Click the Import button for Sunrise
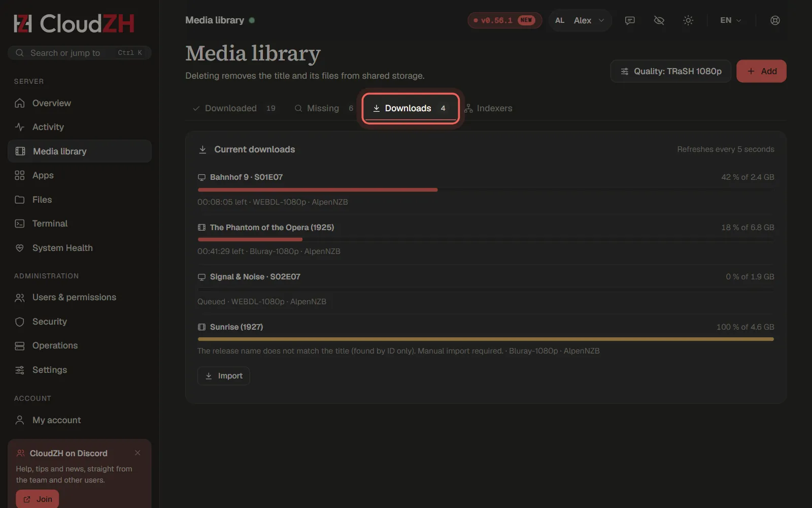Image resolution: width=812 pixels, height=508 pixels. pyautogui.click(x=223, y=376)
